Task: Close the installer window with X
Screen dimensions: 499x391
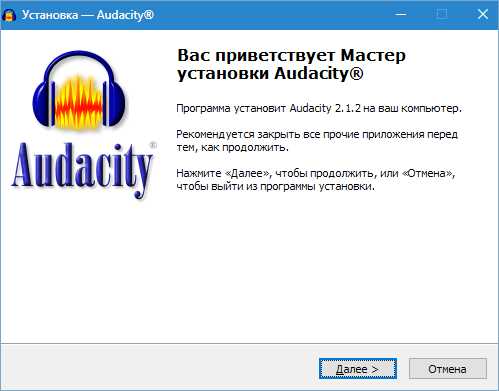Action: (x=483, y=15)
